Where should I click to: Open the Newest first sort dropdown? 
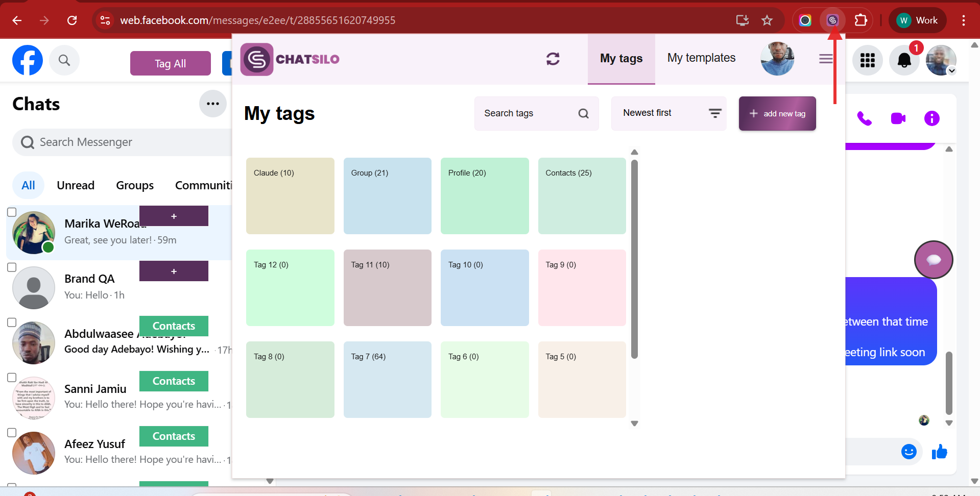coord(669,113)
